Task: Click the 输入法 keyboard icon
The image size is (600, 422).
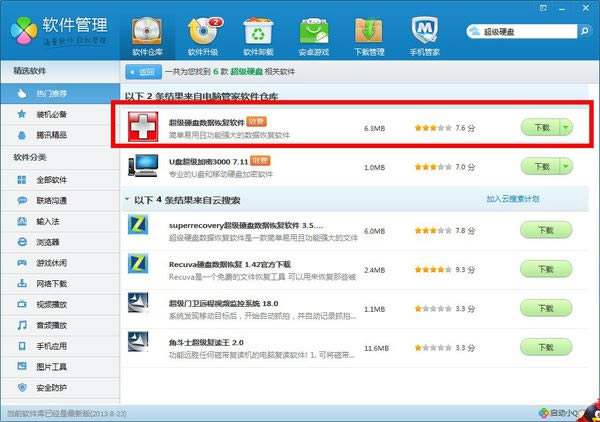Action: coord(22,221)
